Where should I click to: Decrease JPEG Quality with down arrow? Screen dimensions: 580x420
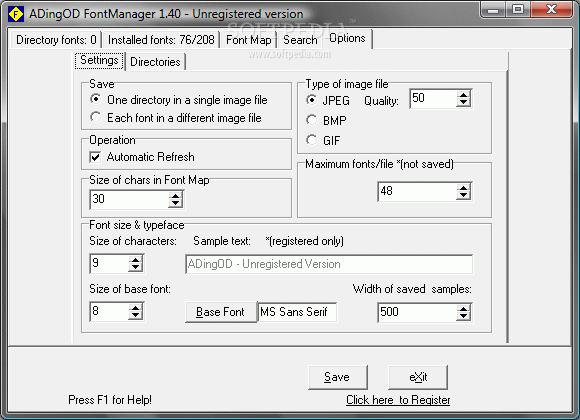click(463, 103)
